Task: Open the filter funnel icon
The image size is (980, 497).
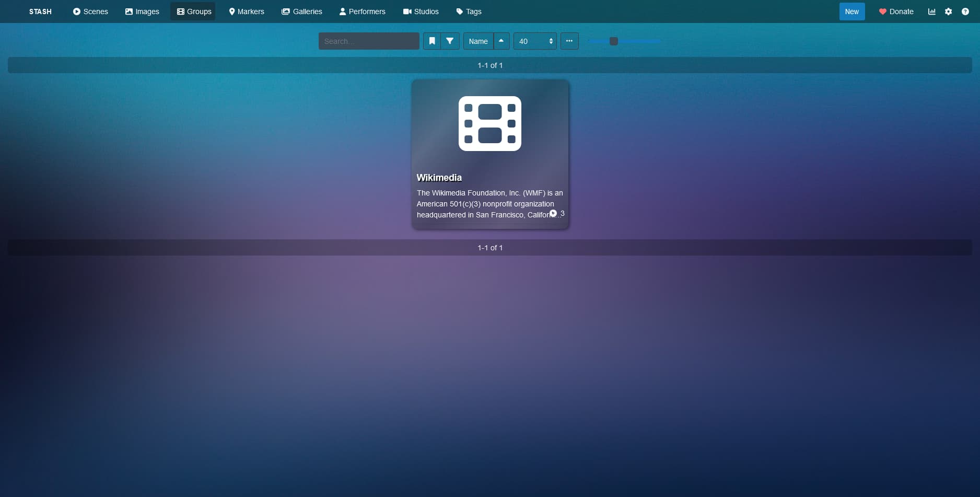Action: (450, 41)
